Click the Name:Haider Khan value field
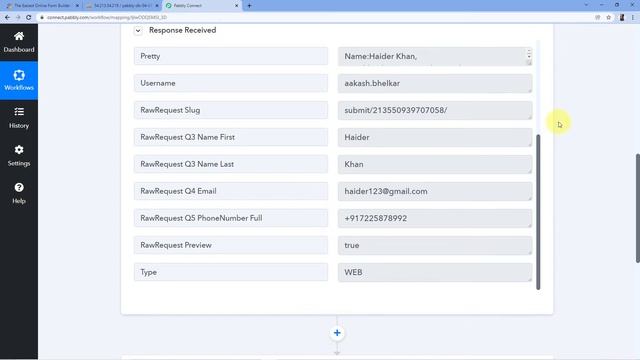The image size is (640, 360). [435, 56]
